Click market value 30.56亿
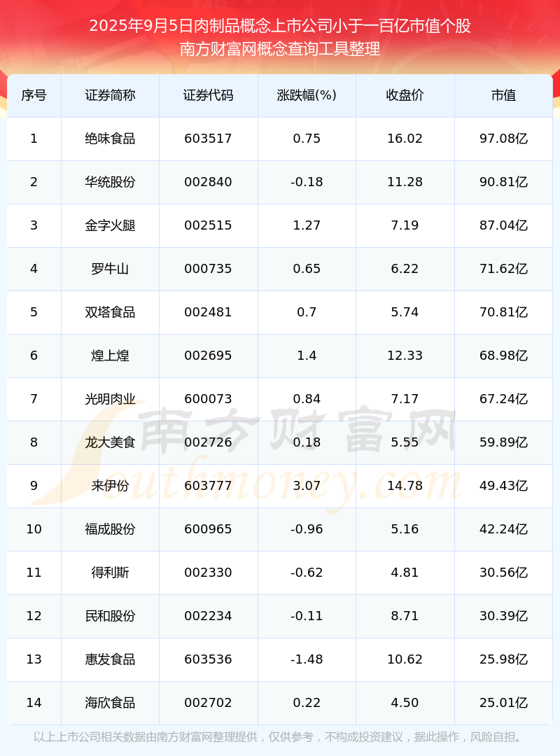The image size is (560, 756). pyautogui.click(x=503, y=573)
